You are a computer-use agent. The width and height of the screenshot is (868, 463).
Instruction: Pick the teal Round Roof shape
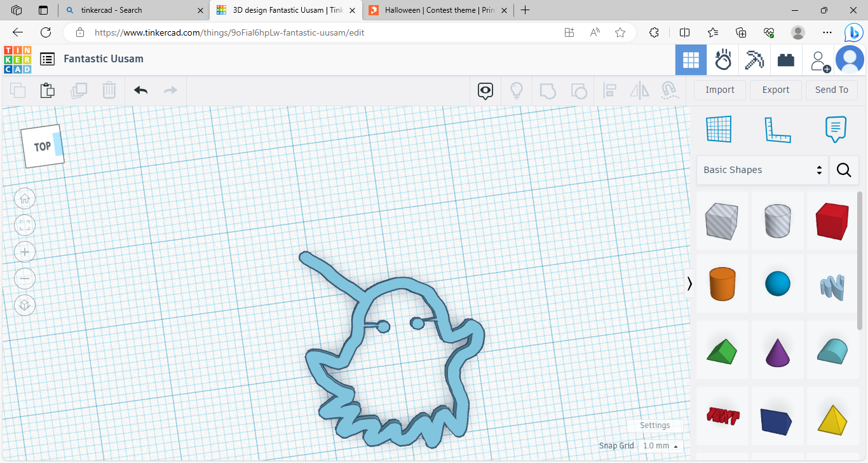(832, 351)
